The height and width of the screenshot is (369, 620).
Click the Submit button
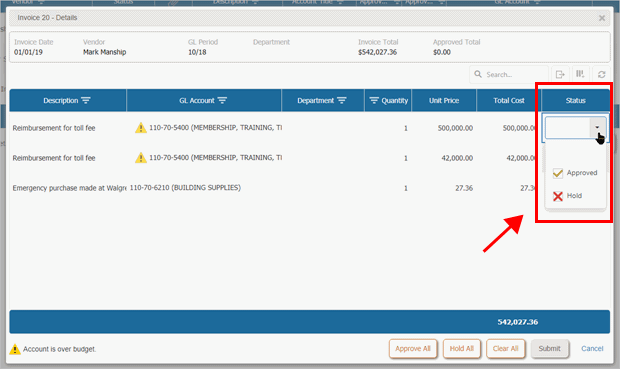tap(549, 349)
